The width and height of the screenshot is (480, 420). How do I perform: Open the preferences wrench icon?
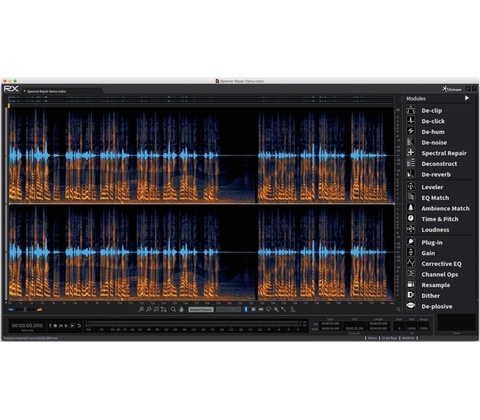point(468,89)
